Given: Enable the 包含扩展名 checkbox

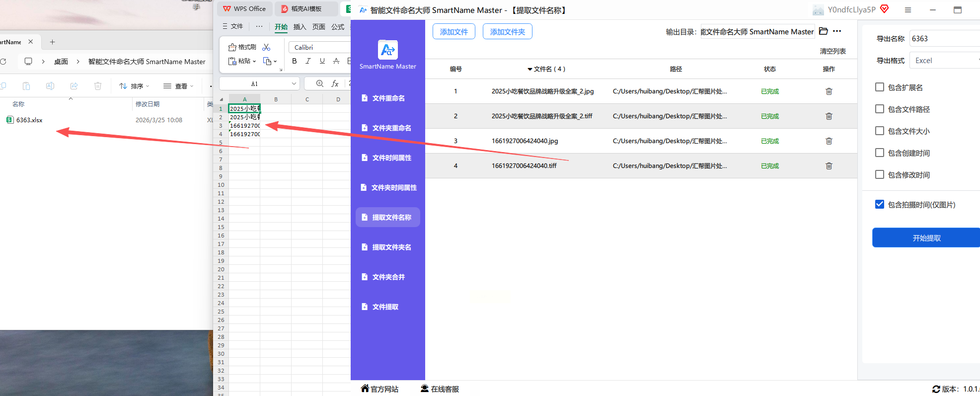Looking at the screenshot, I should tap(879, 87).
